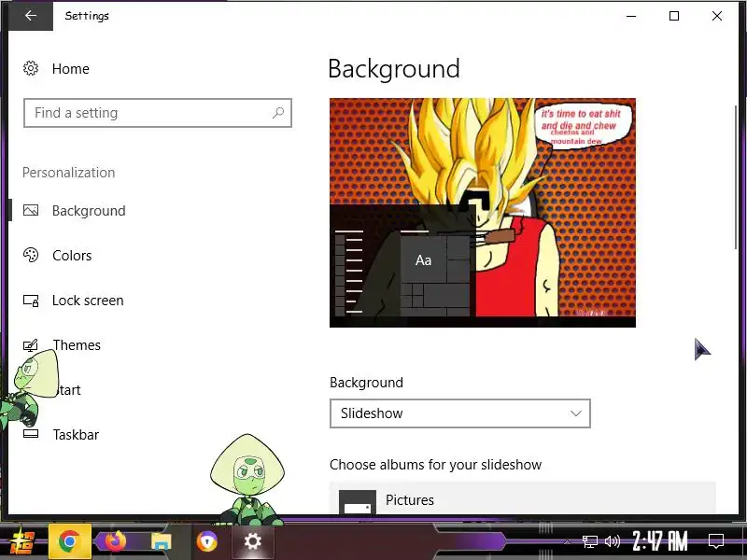Launch Firefox from the taskbar

115,541
